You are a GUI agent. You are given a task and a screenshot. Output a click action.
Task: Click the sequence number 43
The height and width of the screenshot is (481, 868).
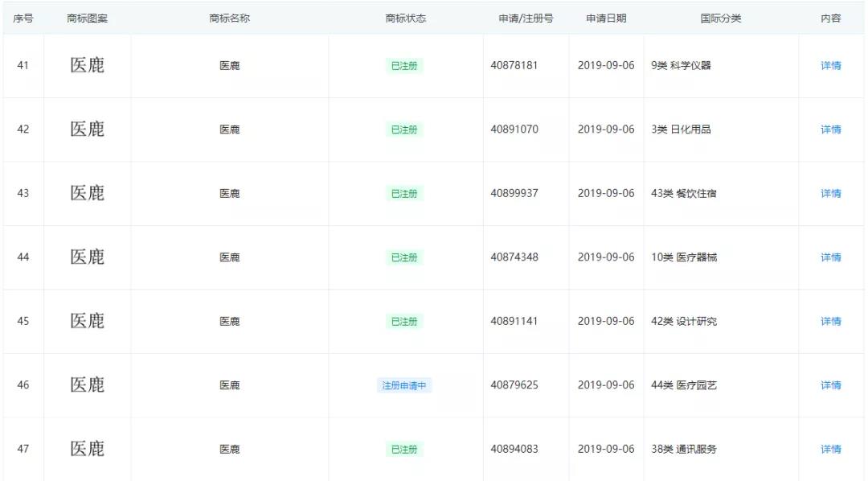(23, 193)
